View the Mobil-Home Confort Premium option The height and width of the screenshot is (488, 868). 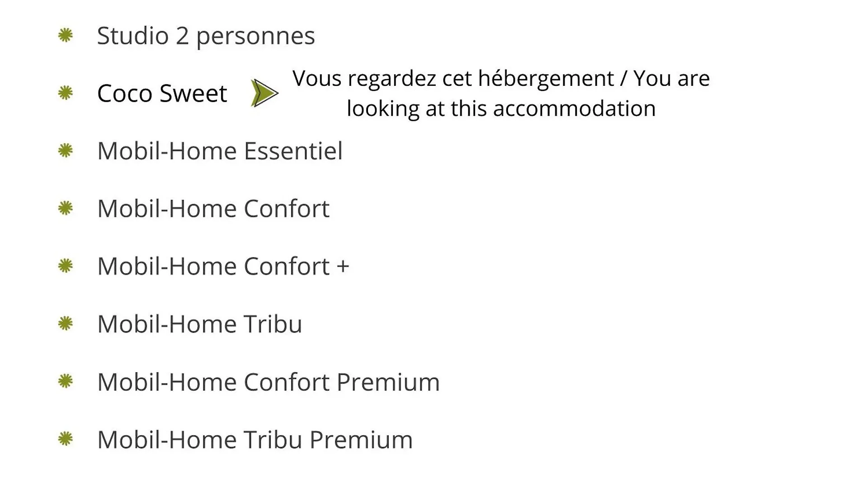[x=269, y=382]
